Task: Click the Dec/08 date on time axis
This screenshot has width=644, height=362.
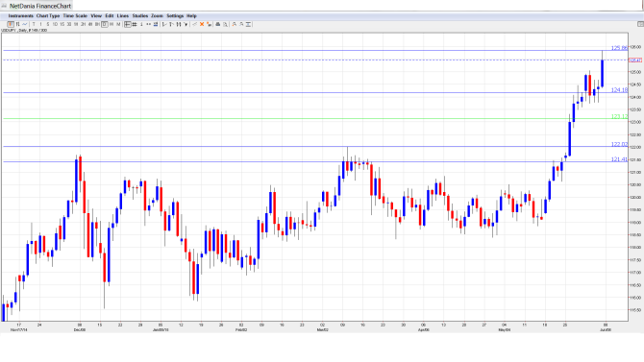Action: coord(80,329)
